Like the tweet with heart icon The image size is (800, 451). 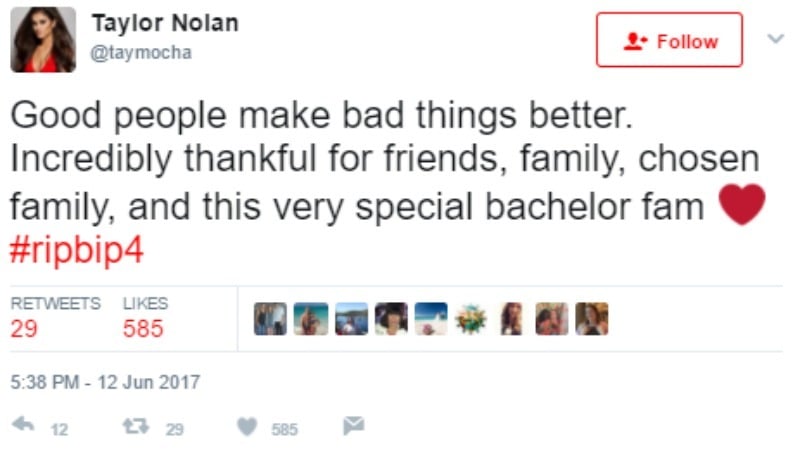click(247, 427)
